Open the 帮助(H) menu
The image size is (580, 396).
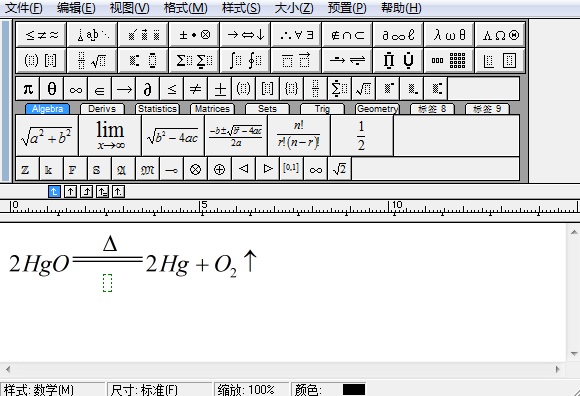[401, 8]
